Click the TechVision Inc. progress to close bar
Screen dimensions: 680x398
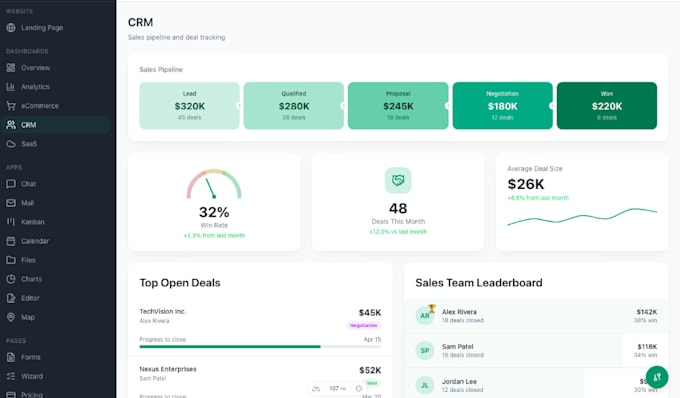click(x=260, y=346)
